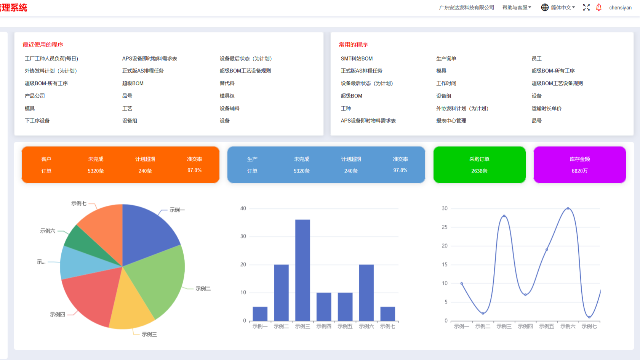Open 员工 in frequently used programs

pyautogui.click(x=536, y=58)
